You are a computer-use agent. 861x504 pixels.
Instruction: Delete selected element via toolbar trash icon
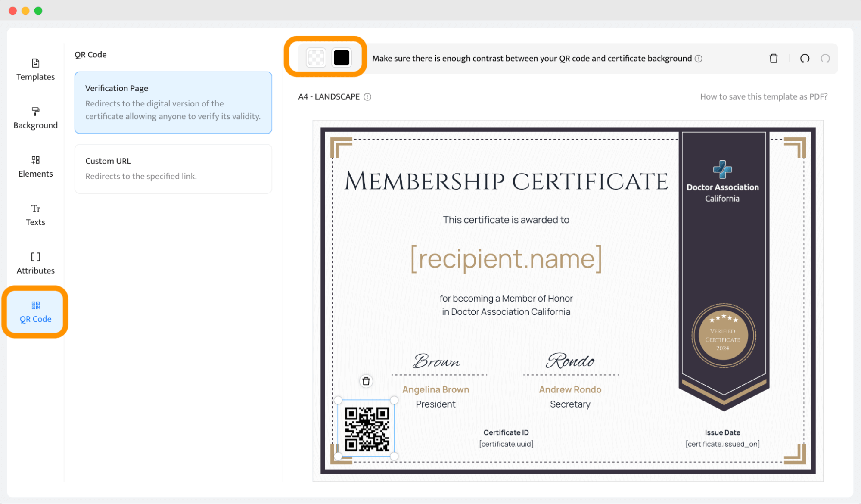coord(774,58)
